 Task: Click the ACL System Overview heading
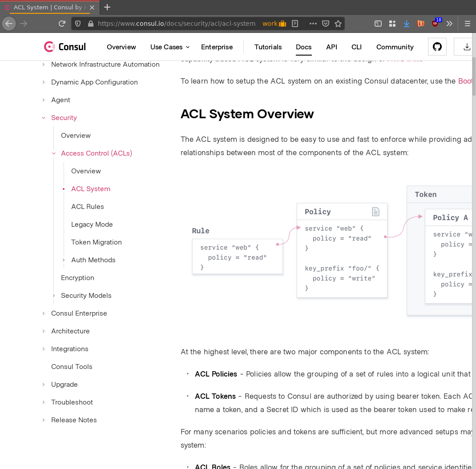point(247,114)
